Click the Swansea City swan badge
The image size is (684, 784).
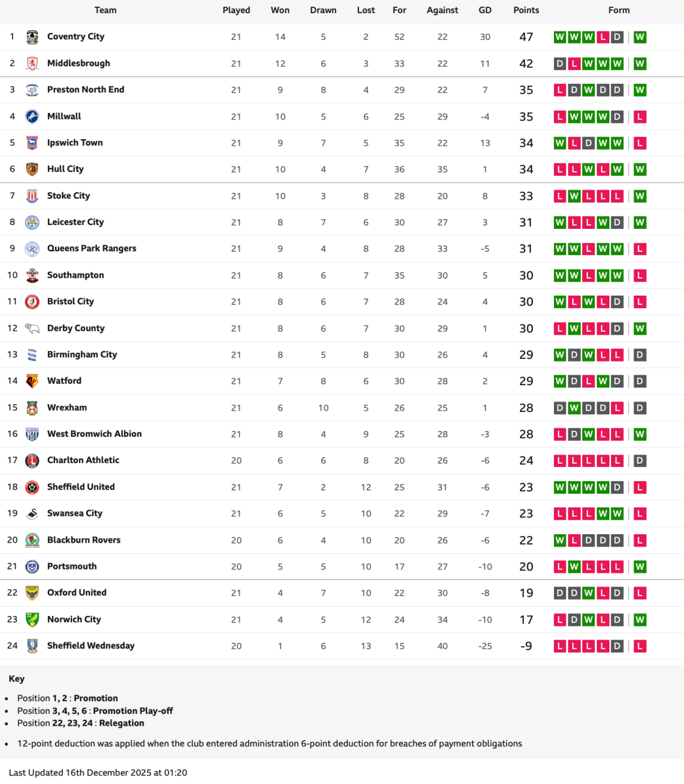click(x=32, y=513)
